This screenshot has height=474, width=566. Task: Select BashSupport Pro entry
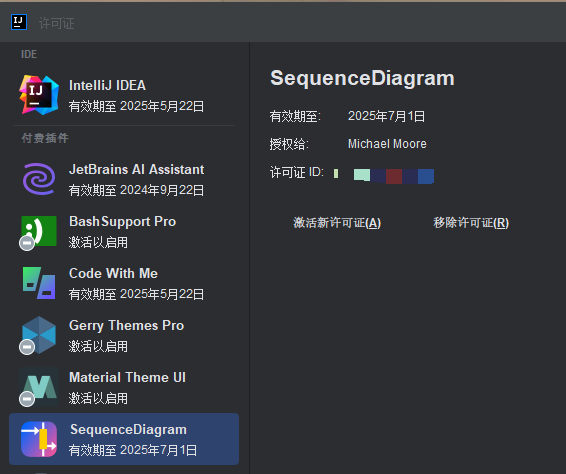click(x=124, y=231)
